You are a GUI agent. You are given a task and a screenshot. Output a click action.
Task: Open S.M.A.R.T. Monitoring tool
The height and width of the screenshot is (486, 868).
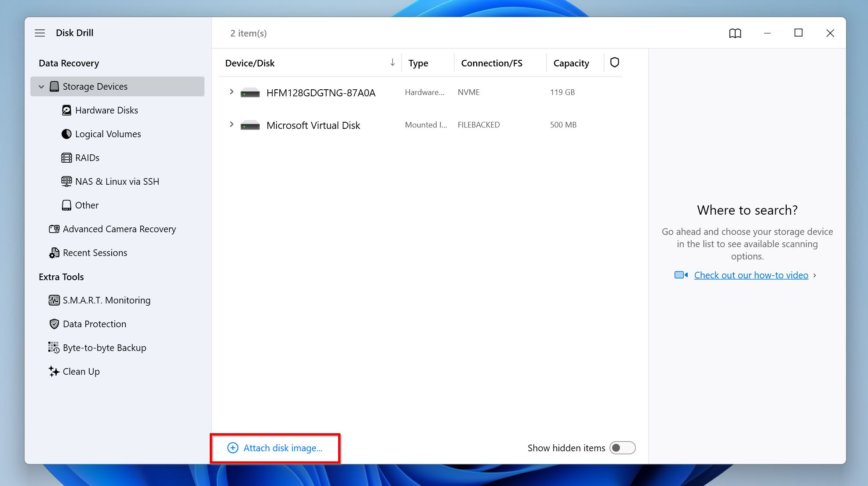click(x=106, y=300)
